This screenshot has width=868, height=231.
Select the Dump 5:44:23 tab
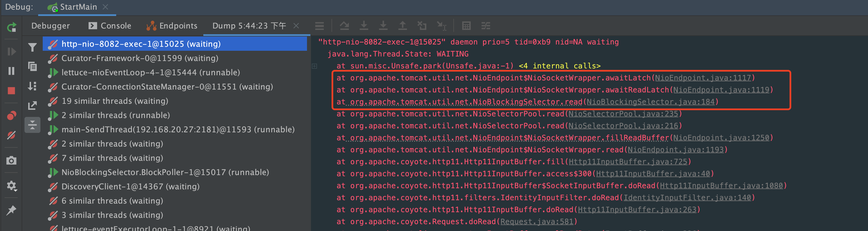tap(249, 26)
